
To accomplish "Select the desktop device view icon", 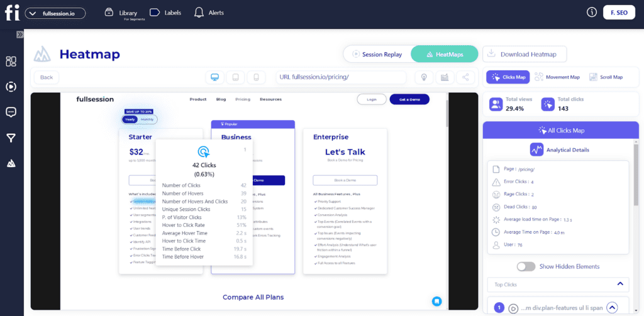I will 215,77.
